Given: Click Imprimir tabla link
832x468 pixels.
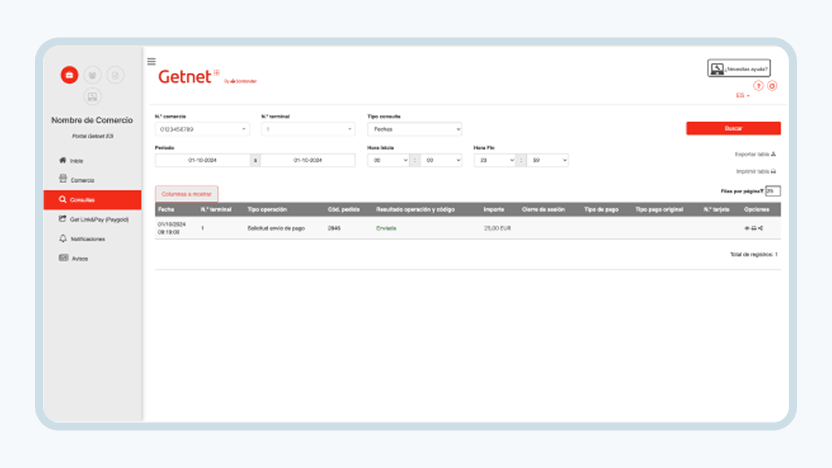Looking at the screenshot, I should [x=756, y=171].
